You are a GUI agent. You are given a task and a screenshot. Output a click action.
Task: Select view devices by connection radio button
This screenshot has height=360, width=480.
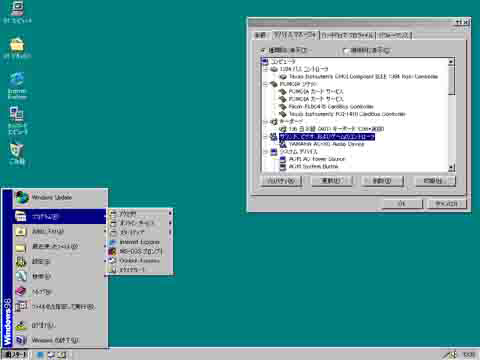pyautogui.click(x=345, y=51)
